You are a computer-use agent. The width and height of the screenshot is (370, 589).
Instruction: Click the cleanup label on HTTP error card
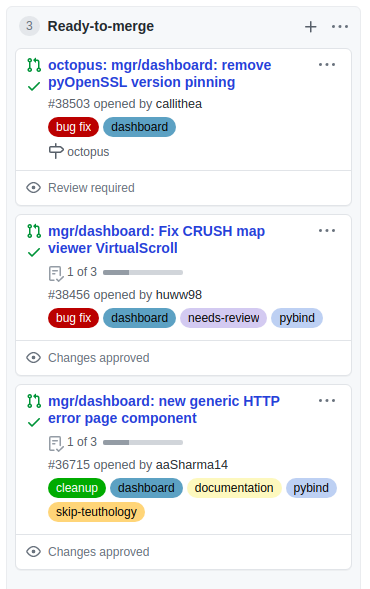click(x=77, y=488)
